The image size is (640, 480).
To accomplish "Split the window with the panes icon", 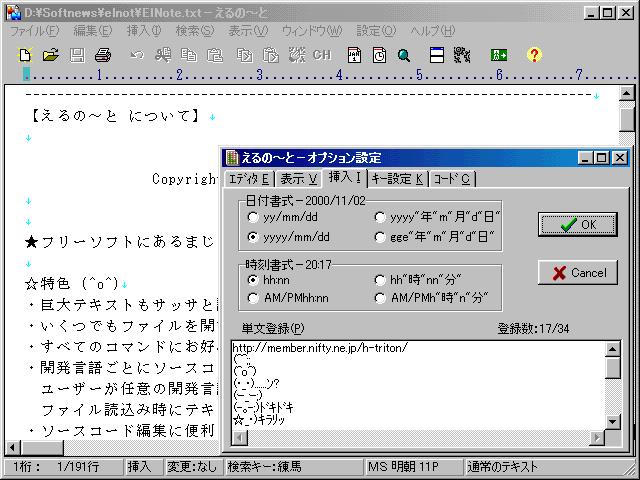I will 437,55.
